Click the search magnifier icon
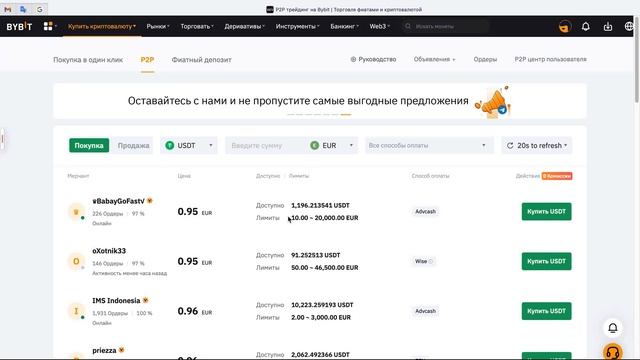The image size is (640, 360). coord(408,26)
